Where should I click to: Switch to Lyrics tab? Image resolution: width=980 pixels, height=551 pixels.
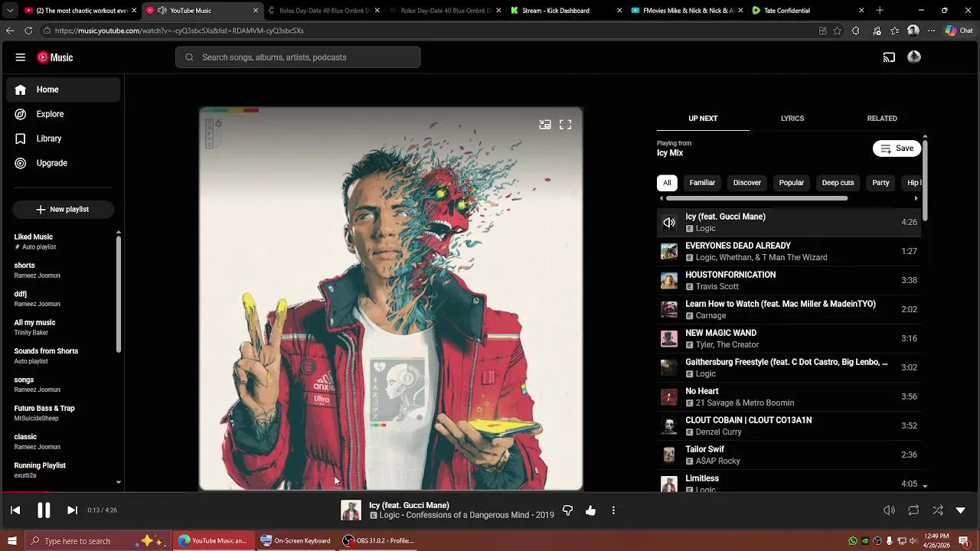tap(792, 119)
